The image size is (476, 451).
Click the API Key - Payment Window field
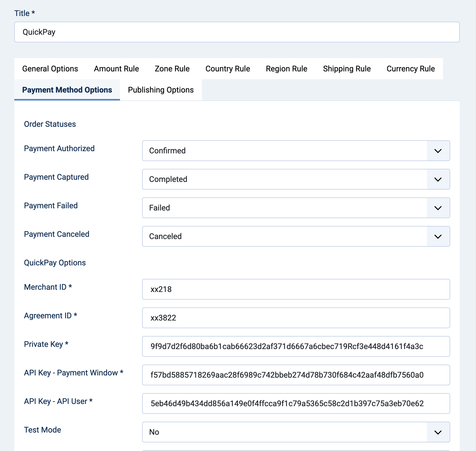296,375
